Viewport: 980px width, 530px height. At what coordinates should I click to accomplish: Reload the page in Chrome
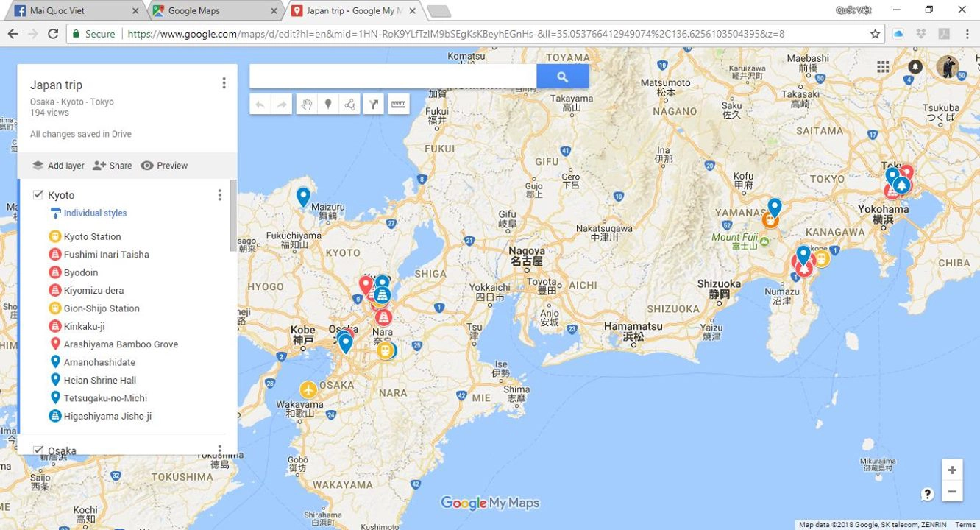(x=53, y=34)
